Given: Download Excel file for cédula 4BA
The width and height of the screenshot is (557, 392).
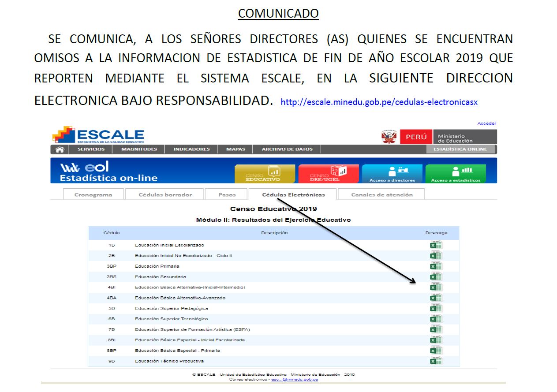Looking at the screenshot, I should pos(436,298).
